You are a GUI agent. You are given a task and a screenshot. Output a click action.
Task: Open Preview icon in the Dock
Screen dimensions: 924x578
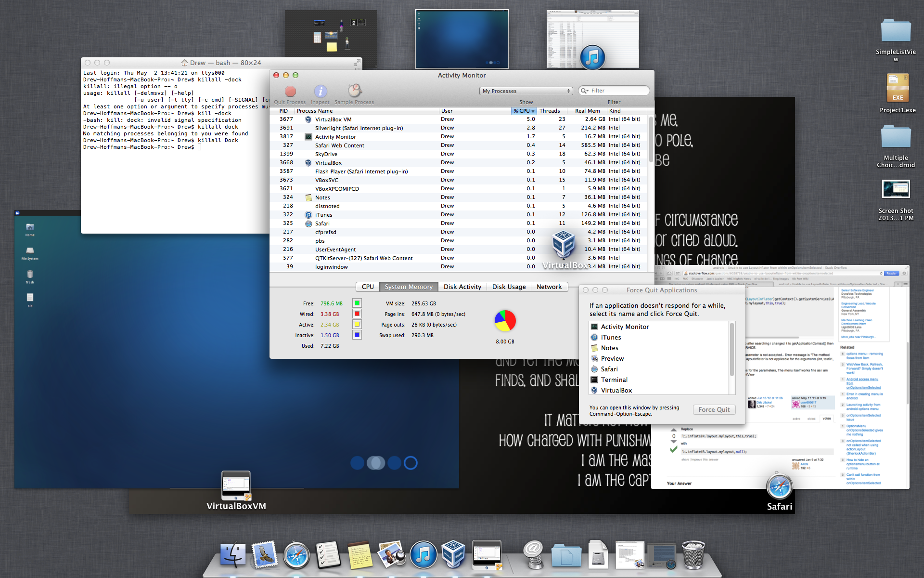pyautogui.click(x=392, y=555)
